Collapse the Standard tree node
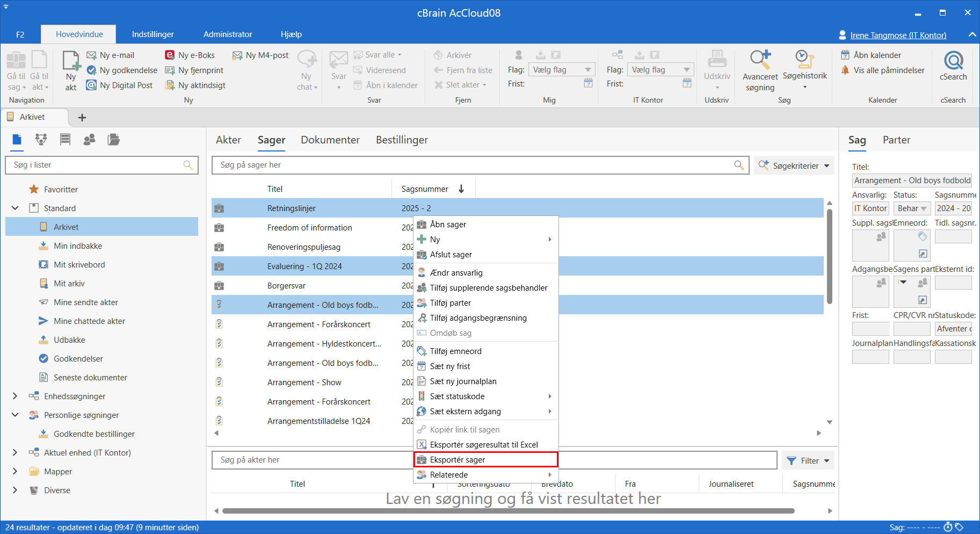 pyautogui.click(x=15, y=208)
